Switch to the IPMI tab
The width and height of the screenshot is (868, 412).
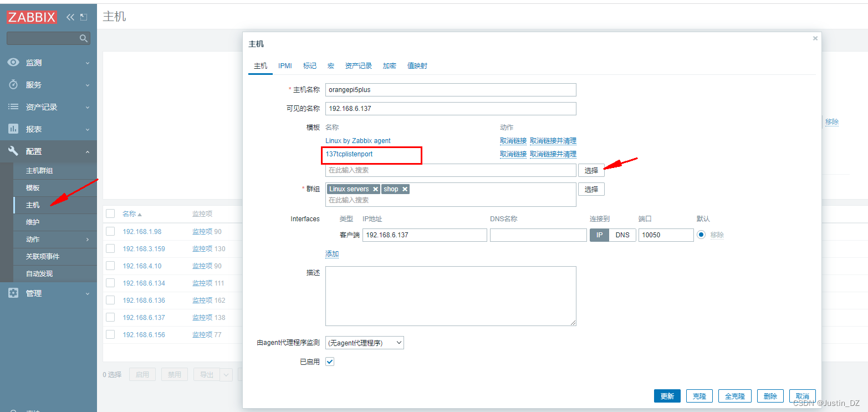285,66
